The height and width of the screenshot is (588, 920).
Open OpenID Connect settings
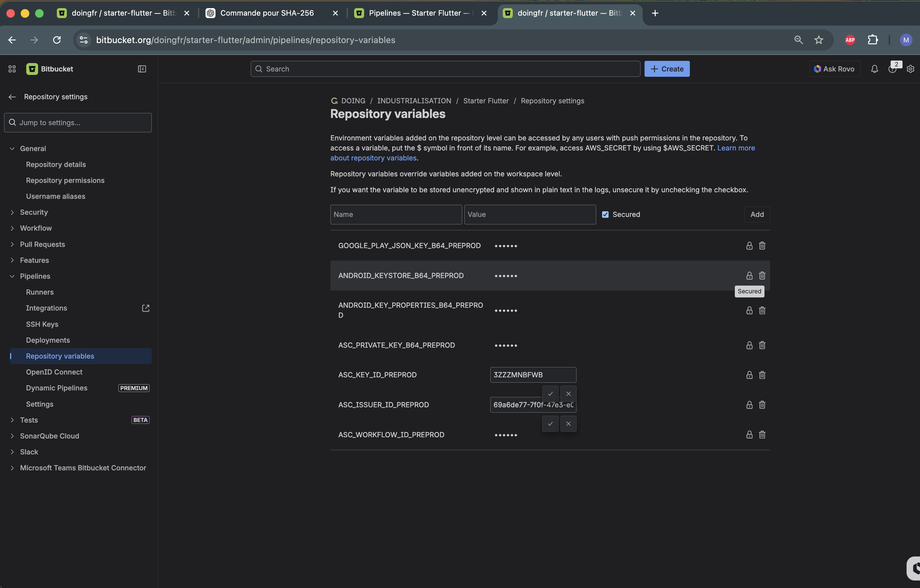pyautogui.click(x=54, y=372)
